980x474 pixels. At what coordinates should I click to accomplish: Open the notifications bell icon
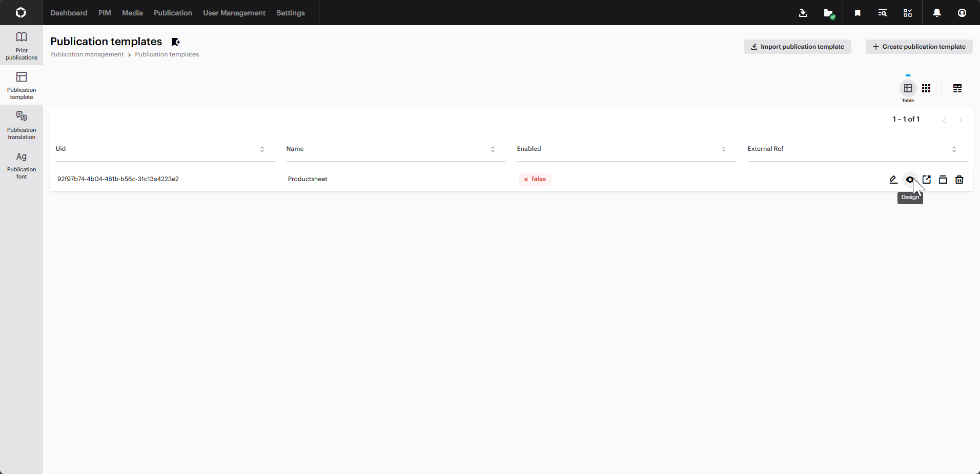tap(936, 13)
